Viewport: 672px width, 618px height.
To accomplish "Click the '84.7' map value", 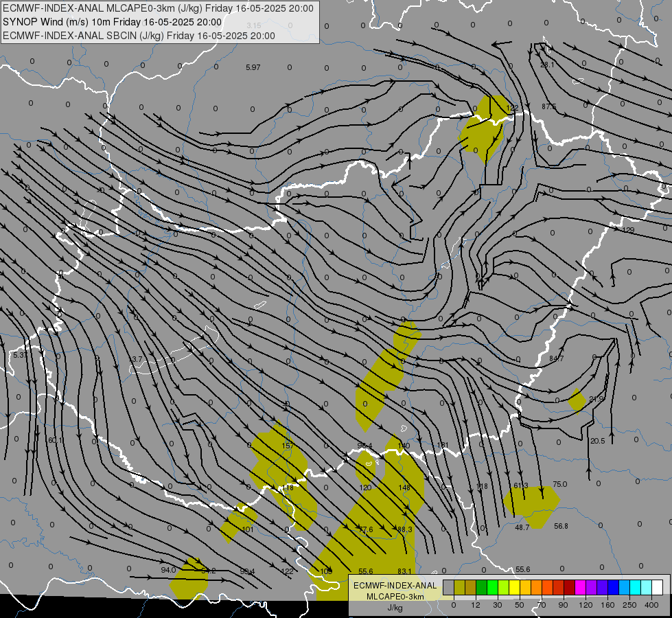I will point(556,358).
